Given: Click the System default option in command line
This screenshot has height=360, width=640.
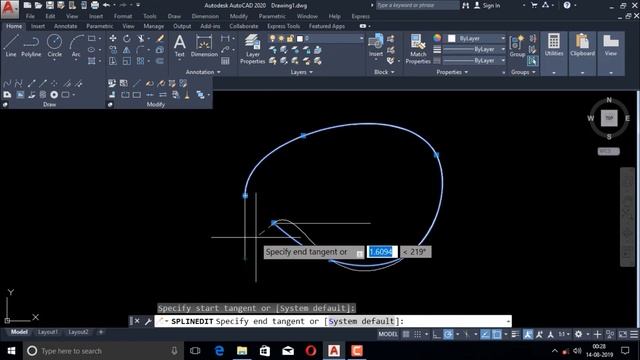Looking at the screenshot, I should pos(362,321).
